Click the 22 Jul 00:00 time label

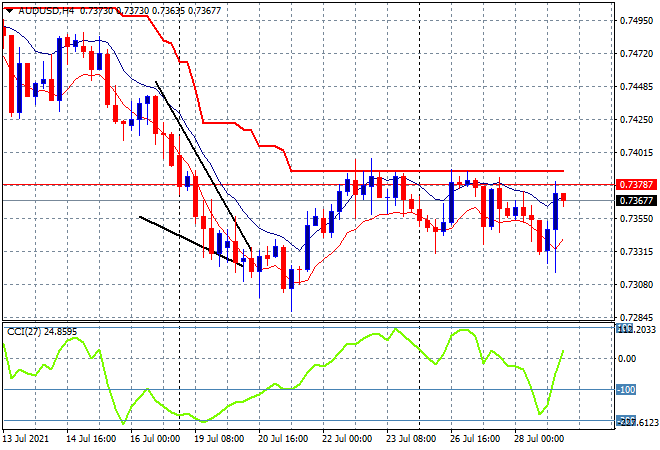[x=347, y=439]
